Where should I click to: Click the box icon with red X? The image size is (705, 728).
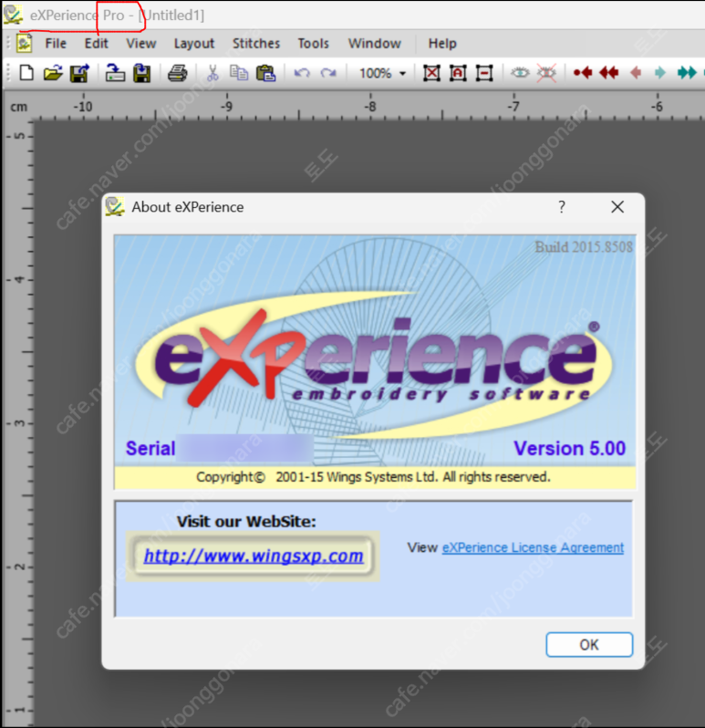(x=431, y=73)
